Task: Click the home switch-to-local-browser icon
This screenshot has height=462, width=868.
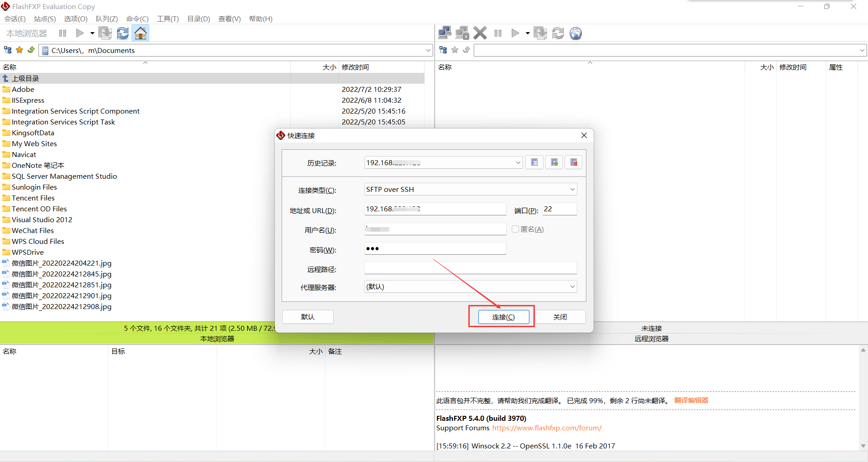Action: pos(141,33)
